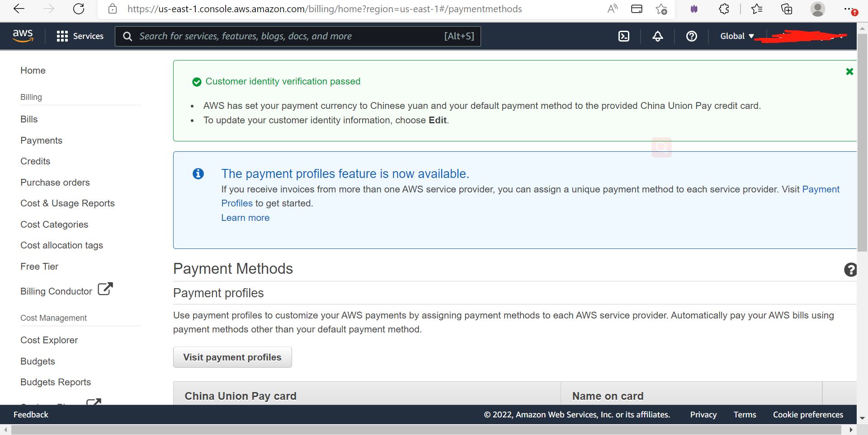Expand the Global region dropdown
Viewport: 868px width, 435px height.
pos(737,36)
